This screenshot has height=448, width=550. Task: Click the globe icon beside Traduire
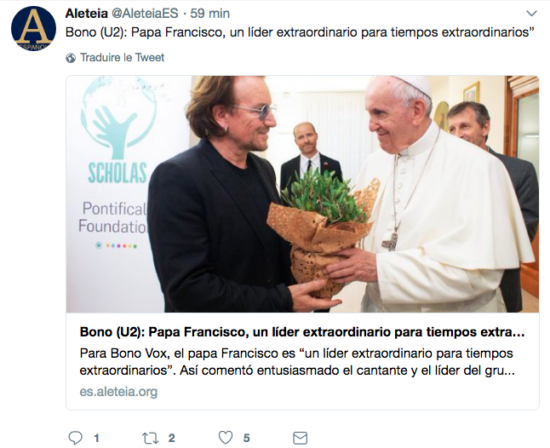71,58
